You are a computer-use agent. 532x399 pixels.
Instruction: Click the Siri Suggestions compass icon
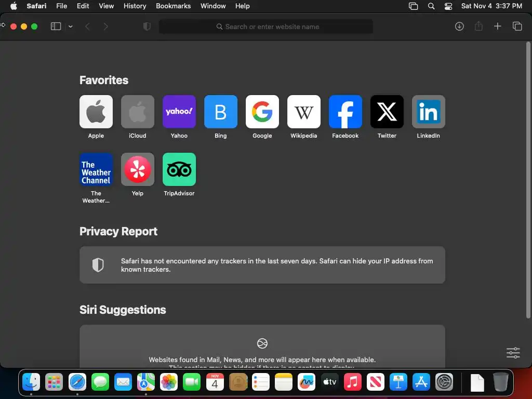(x=262, y=343)
